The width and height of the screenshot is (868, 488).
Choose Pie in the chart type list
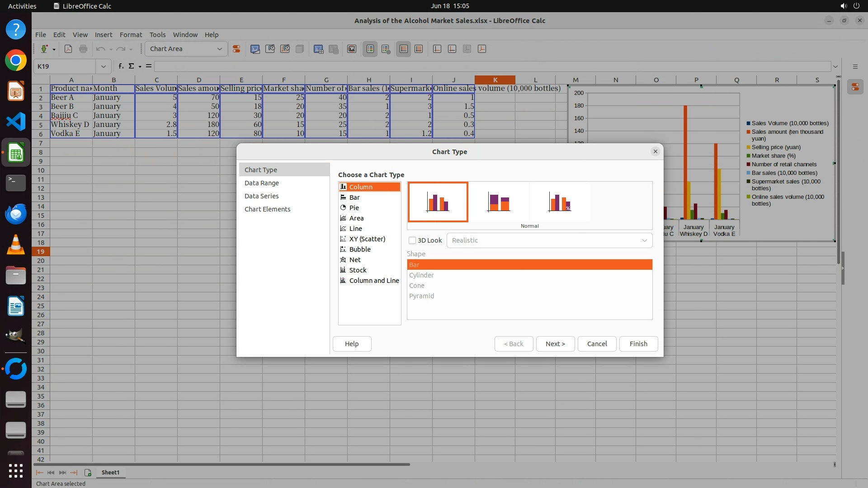coord(354,208)
